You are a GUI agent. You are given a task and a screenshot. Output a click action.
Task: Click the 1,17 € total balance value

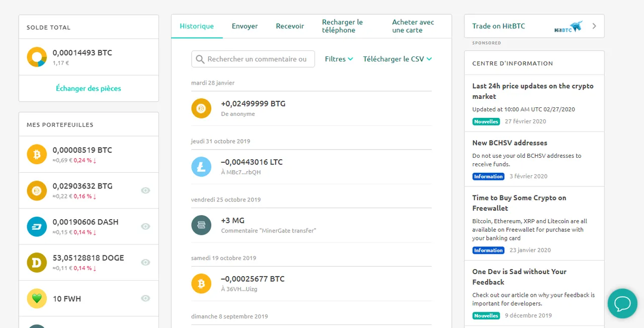point(61,63)
